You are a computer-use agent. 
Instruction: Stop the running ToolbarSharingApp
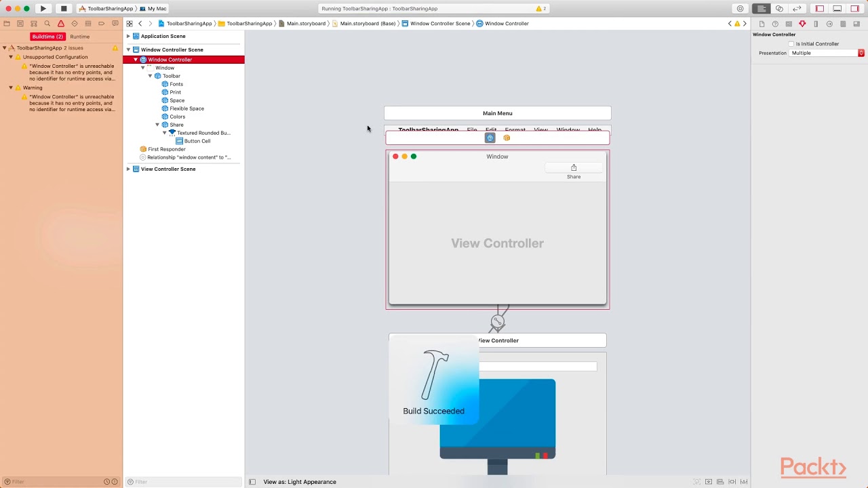click(x=64, y=9)
